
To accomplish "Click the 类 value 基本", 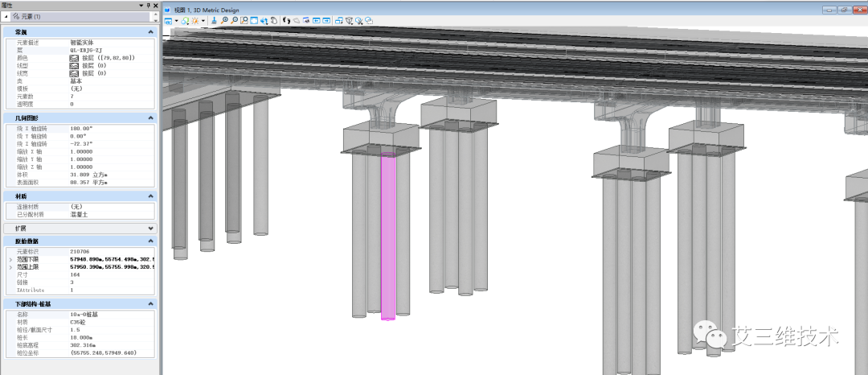I will pyautogui.click(x=76, y=80).
